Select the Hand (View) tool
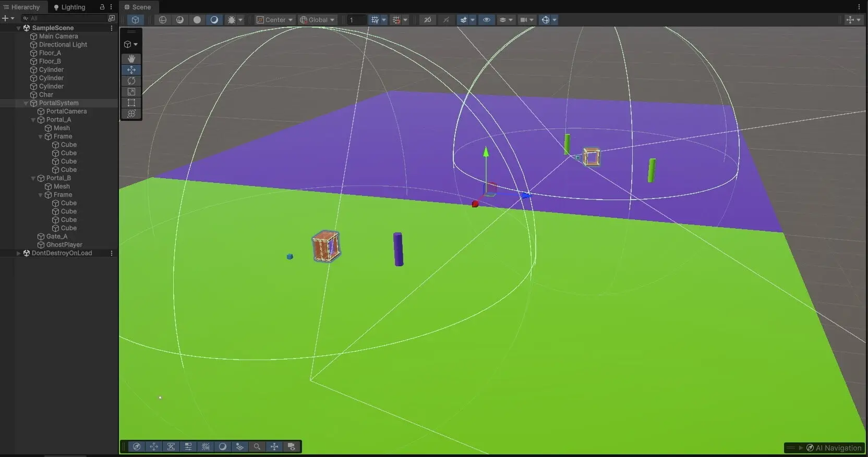This screenshot has height=457, width=868. tap(131, 59)
